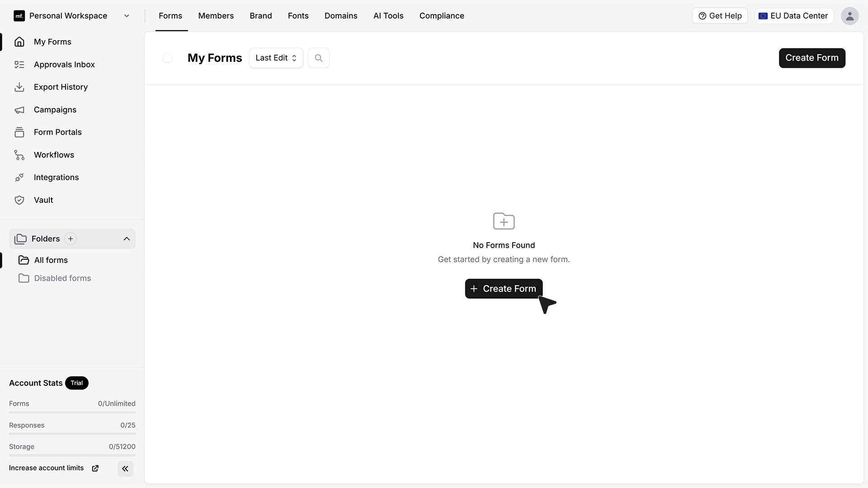The image size is (868, 488).
Task: Select the Fonts tab
Action: (298, 16)
